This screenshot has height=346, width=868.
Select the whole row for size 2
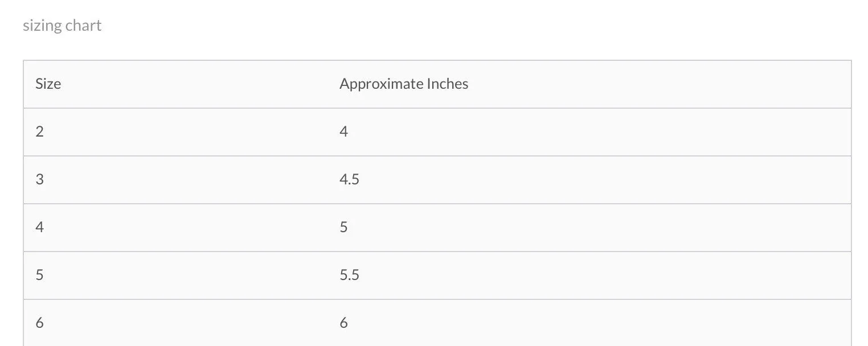point(437,132)
